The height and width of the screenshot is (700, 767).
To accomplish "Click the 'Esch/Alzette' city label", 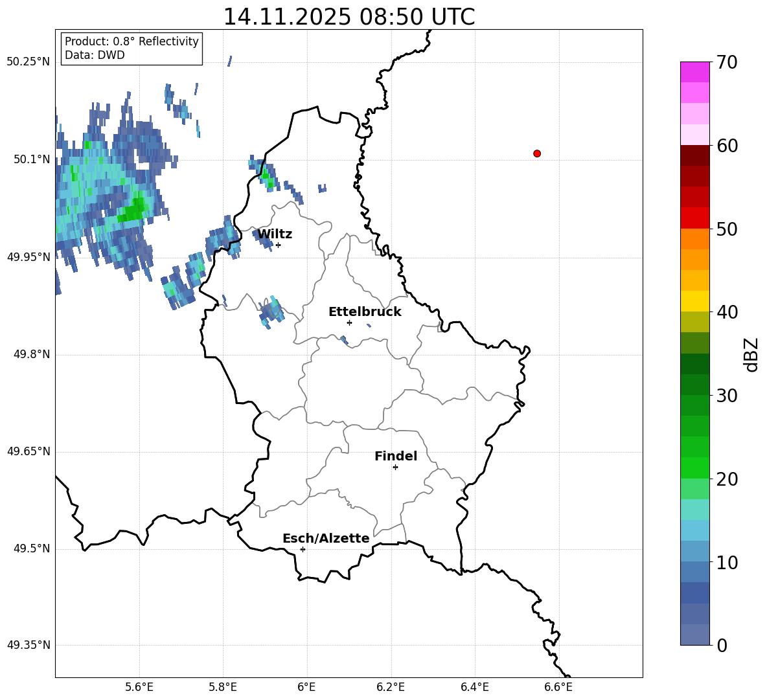I will [326, 538].
